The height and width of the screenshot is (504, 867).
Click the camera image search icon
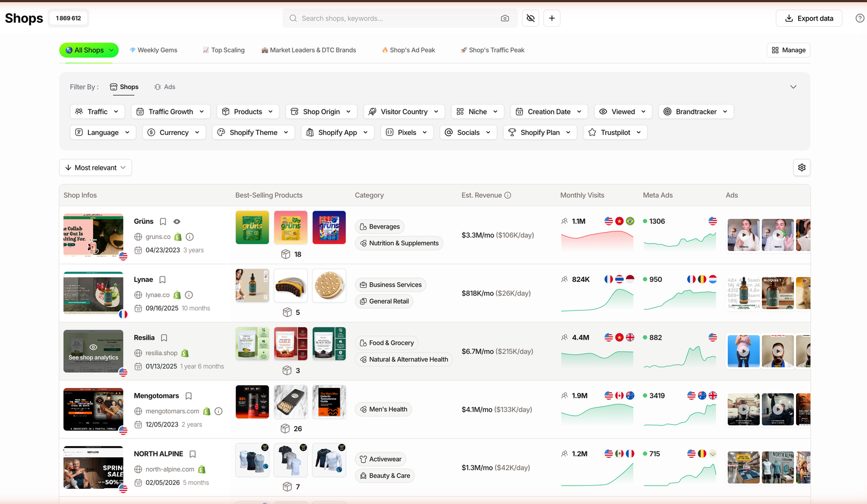click(505, 18)
